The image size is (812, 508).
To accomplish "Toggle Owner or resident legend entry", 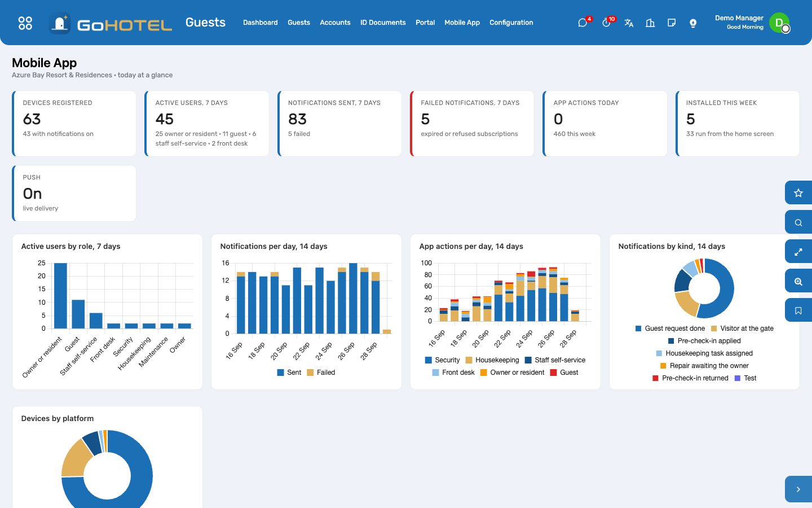I will 512,373.
